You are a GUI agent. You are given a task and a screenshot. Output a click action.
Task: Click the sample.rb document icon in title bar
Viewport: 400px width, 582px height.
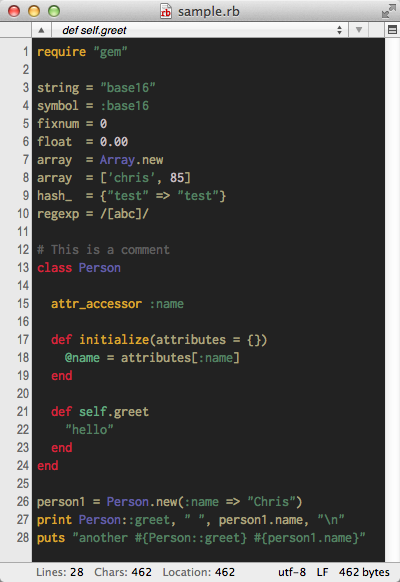coord(165,11)
